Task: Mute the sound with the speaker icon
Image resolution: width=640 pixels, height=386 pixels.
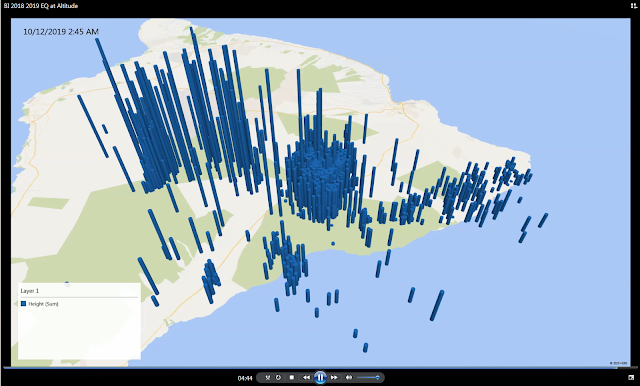Action: coord(349,377)
